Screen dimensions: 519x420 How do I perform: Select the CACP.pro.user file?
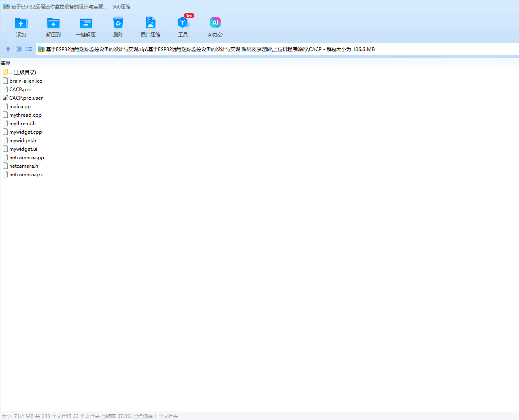[26, 98]
